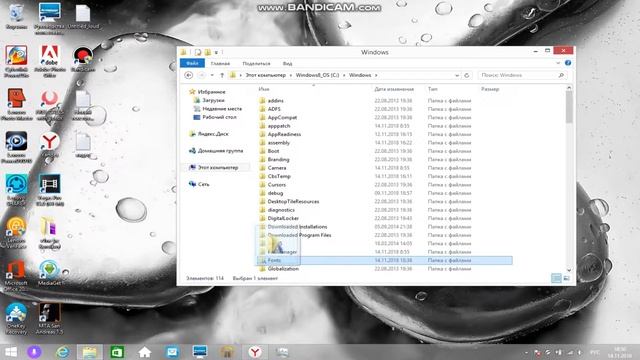Refresh the Windows folder view
640x360 pixels.
coord(467,75)
